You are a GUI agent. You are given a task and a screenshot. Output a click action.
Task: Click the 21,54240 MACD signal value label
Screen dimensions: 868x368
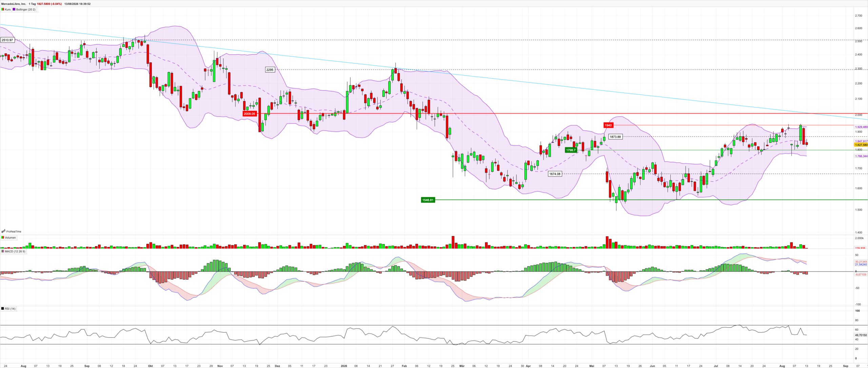861,264
